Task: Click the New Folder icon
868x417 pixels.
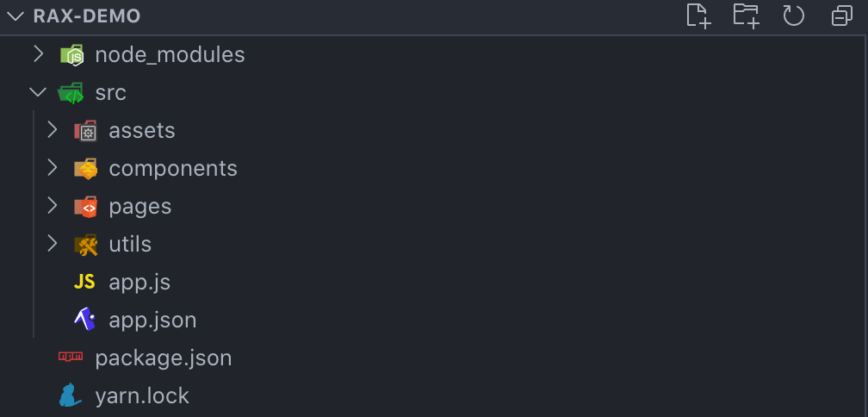Action: 746,16
